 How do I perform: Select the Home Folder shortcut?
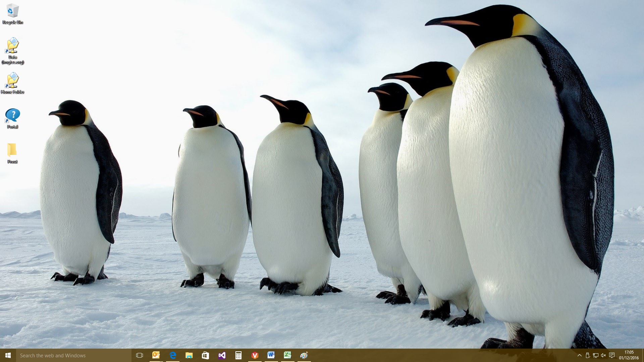(12, 81)
